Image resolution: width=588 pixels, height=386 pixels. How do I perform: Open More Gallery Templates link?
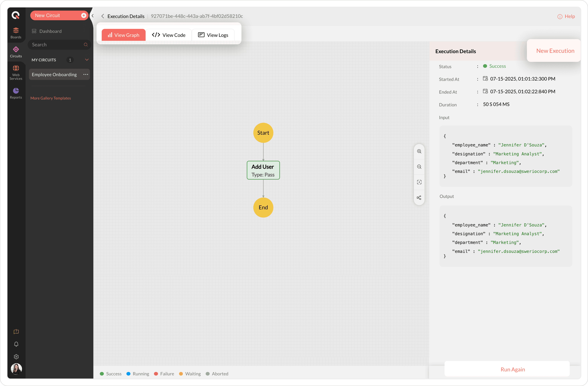50,98
